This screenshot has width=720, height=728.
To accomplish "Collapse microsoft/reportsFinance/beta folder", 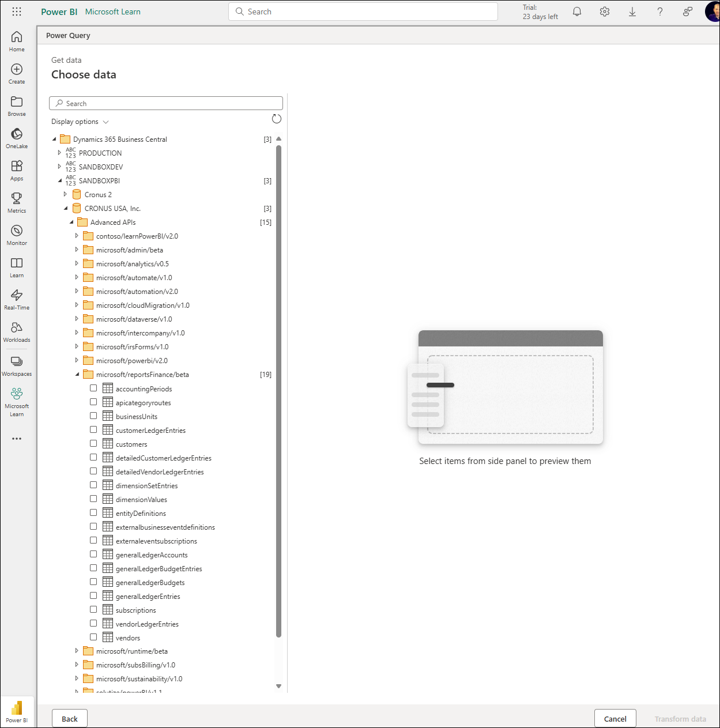I will point(77,374).
